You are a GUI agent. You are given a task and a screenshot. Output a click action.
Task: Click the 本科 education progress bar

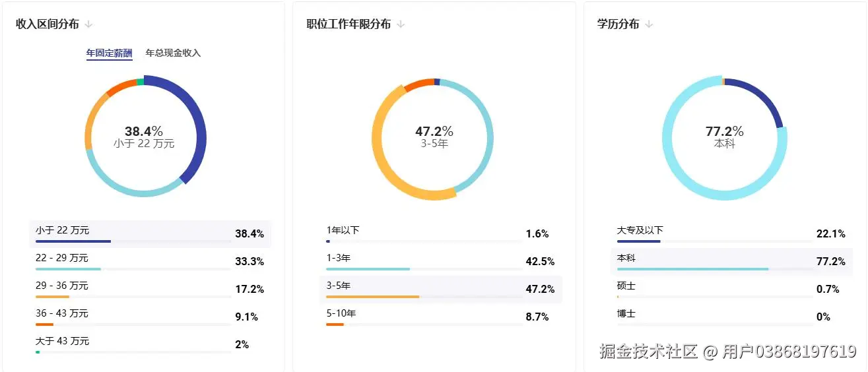[x=713, y=269]
